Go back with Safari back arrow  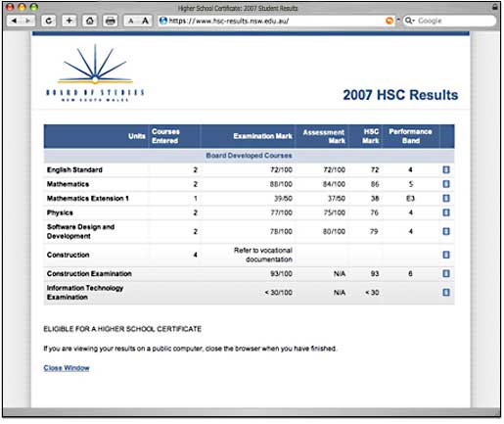[x=15, y=21]
